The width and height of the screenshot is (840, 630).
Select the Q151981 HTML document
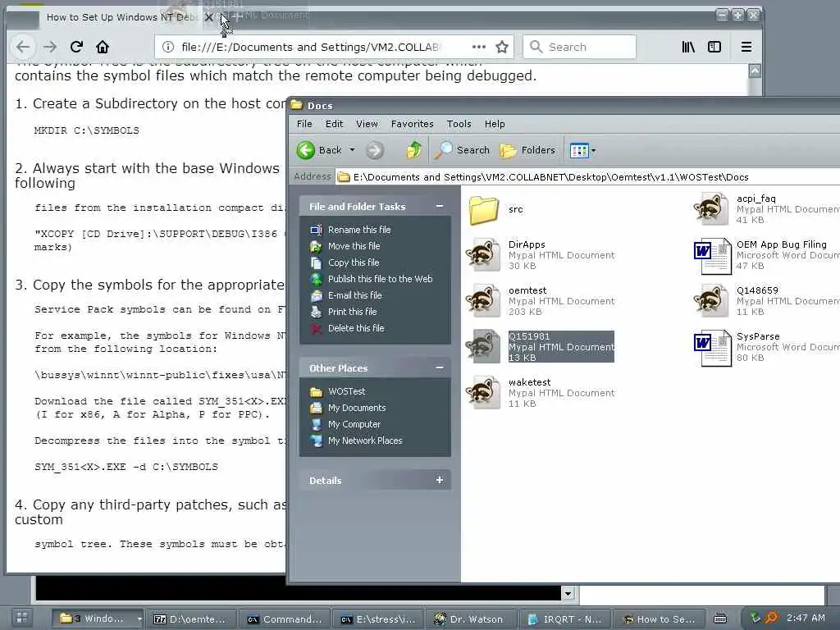[x=540, y=347]
